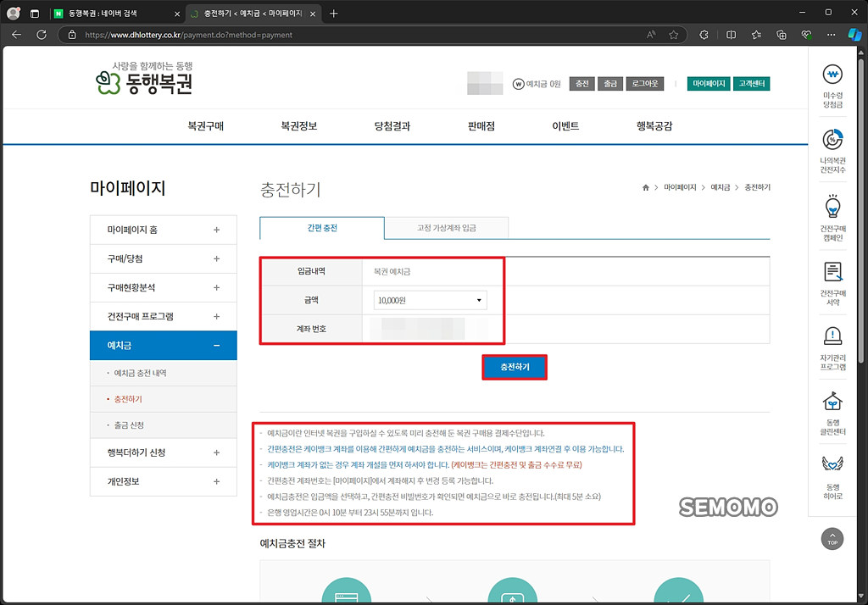868x605 pixels.
Task: Switch to the 동행복권 네이버 검색 tab
Action: [x=117, y=14]
